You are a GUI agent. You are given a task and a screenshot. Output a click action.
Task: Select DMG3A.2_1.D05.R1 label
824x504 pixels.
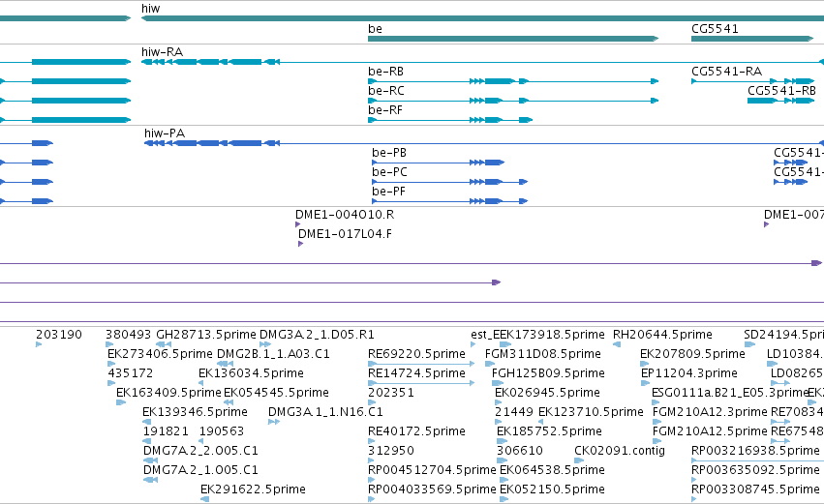coord(317,335)
